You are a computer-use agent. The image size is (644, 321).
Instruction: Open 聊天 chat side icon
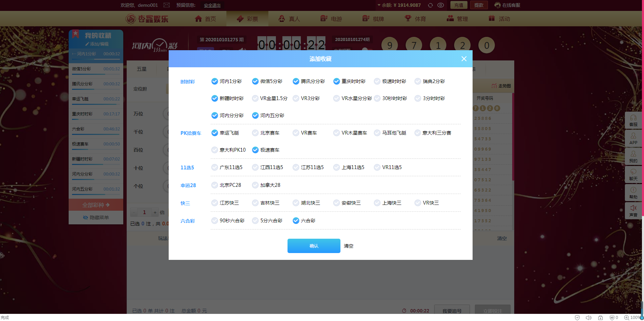click(633, 175)
